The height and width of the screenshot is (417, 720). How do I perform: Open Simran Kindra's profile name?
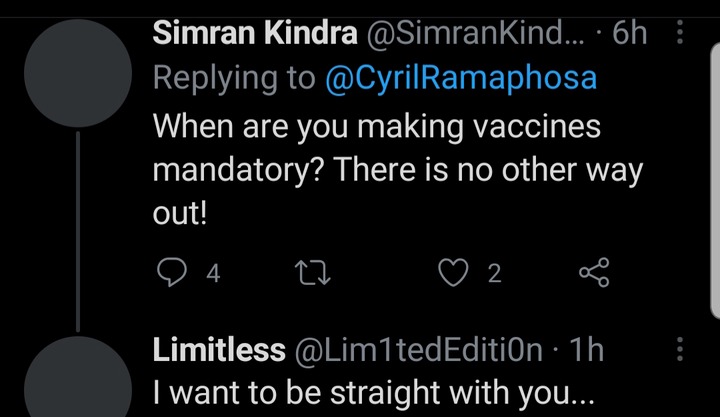(255, 33)
